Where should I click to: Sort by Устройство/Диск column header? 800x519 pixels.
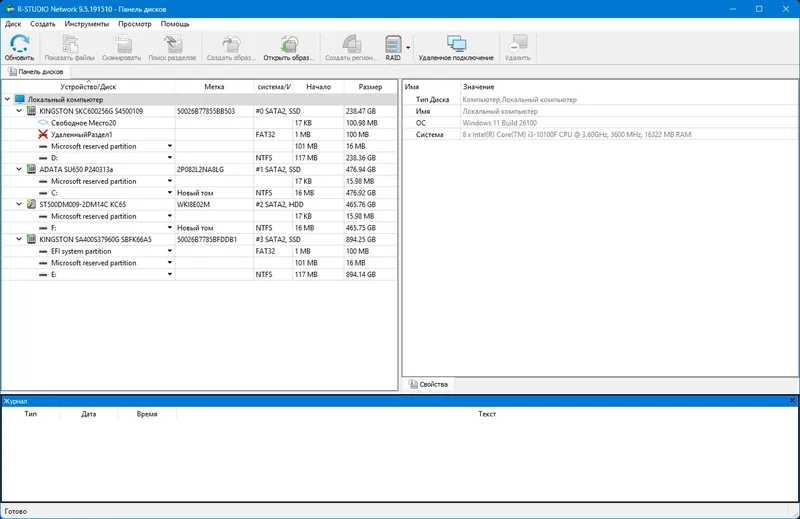point(88,87)
